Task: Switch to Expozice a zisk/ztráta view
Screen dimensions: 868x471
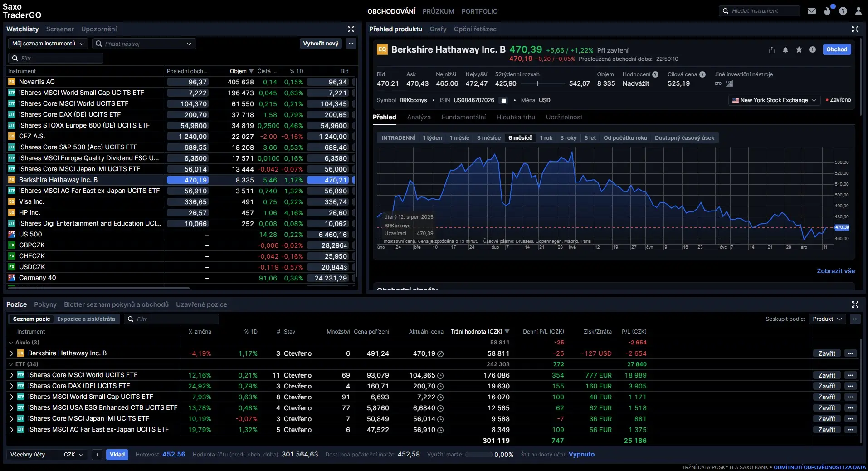Action: tap(86, 319)
